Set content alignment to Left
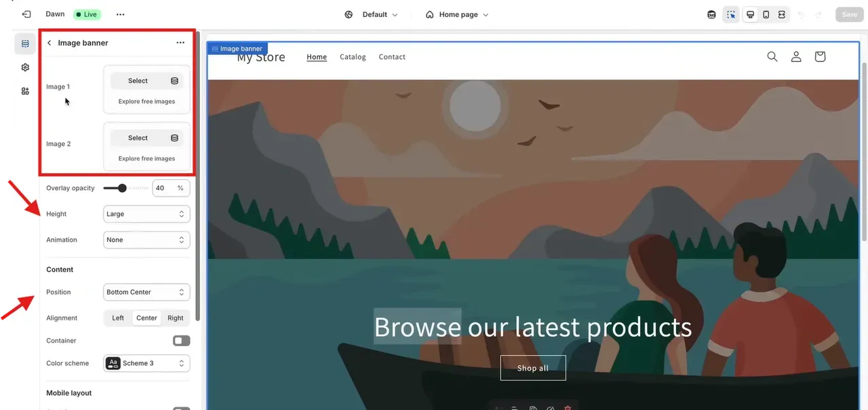The height and width of the screenshot is (410, 868). point(118,318)
